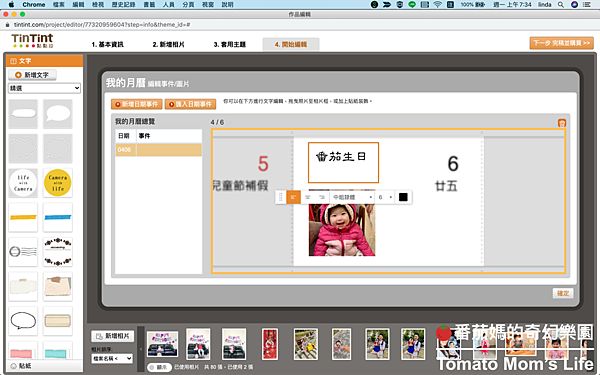Select the blue tape strip sticker
Image resolution: width=600 pixels, height=375 pixels.
click(58, 217)
